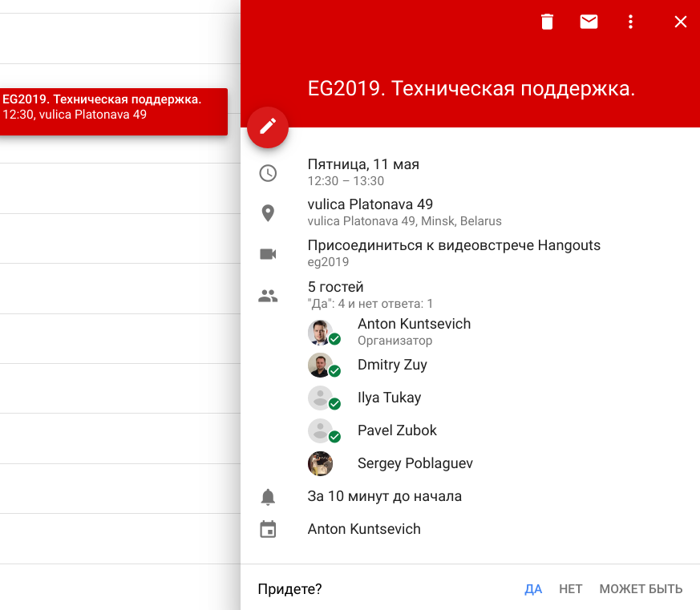Click calendar owner name Anton Kuntsevich at bottom
This screenshot has height=610, width=700.
(364, 529)
